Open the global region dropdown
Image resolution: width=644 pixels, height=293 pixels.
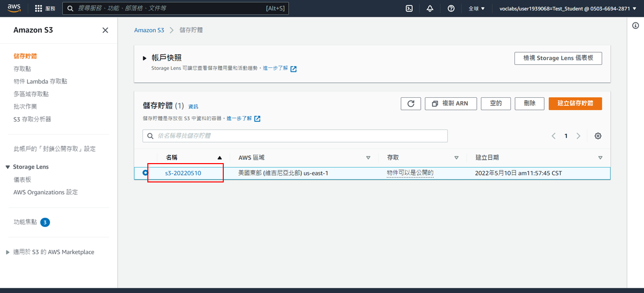click(x=476, y=8)
